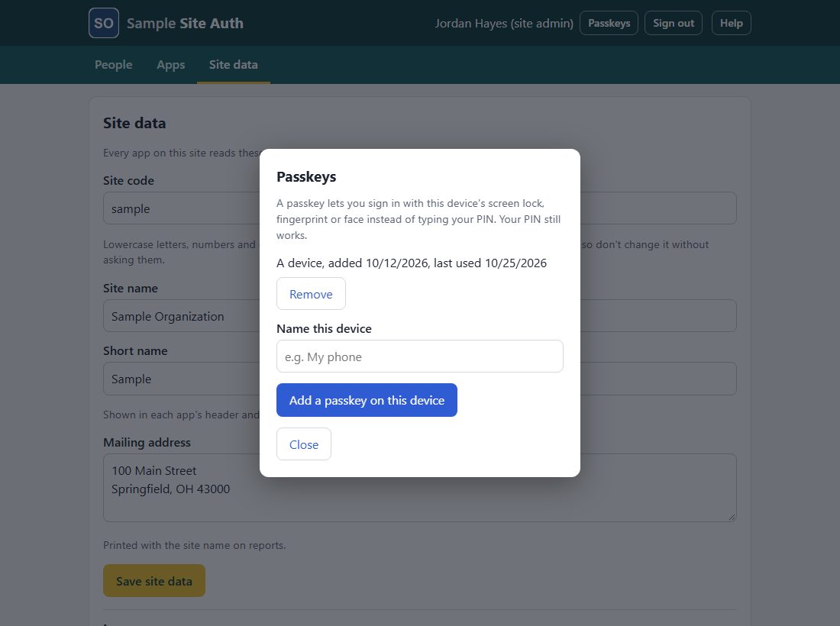Click the SO site logo icon
Screen dimensions: 840x626
[104, 23]
